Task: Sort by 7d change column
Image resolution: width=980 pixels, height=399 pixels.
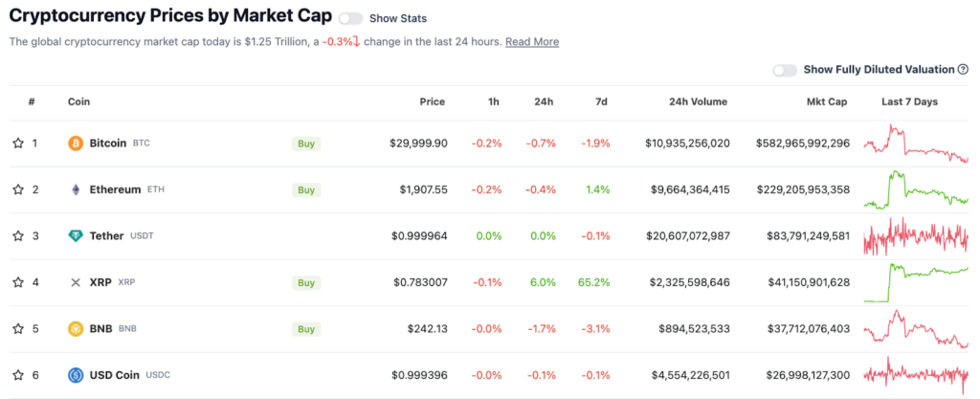Action: tap(601, 101)
